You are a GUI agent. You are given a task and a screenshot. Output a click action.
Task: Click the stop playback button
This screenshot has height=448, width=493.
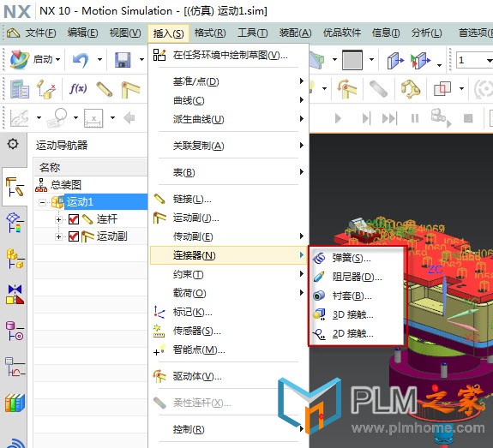[468, 118]
